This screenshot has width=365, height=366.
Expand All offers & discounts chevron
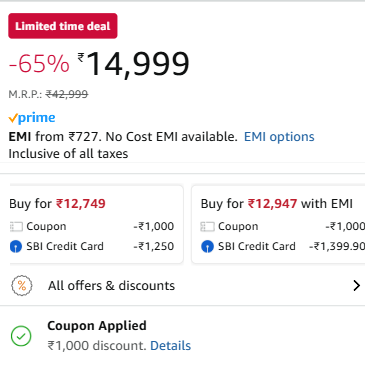[x=356, y=286]
